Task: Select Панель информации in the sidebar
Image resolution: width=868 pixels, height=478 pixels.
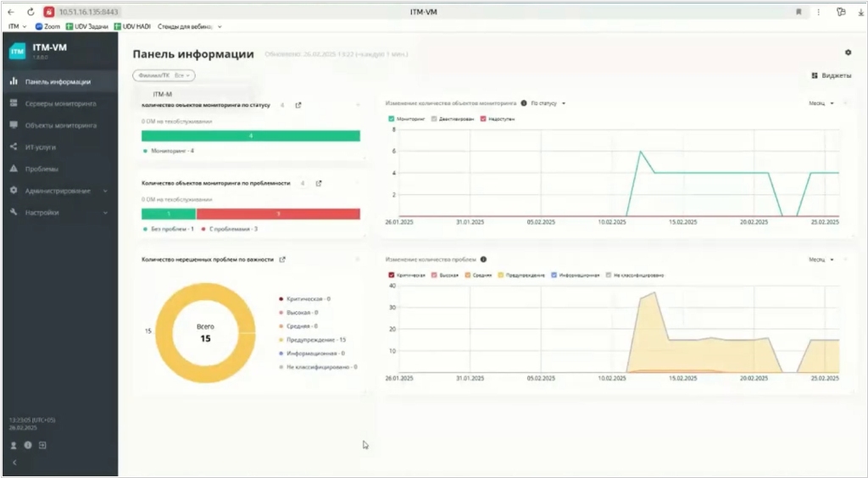Action: point(58,82)
